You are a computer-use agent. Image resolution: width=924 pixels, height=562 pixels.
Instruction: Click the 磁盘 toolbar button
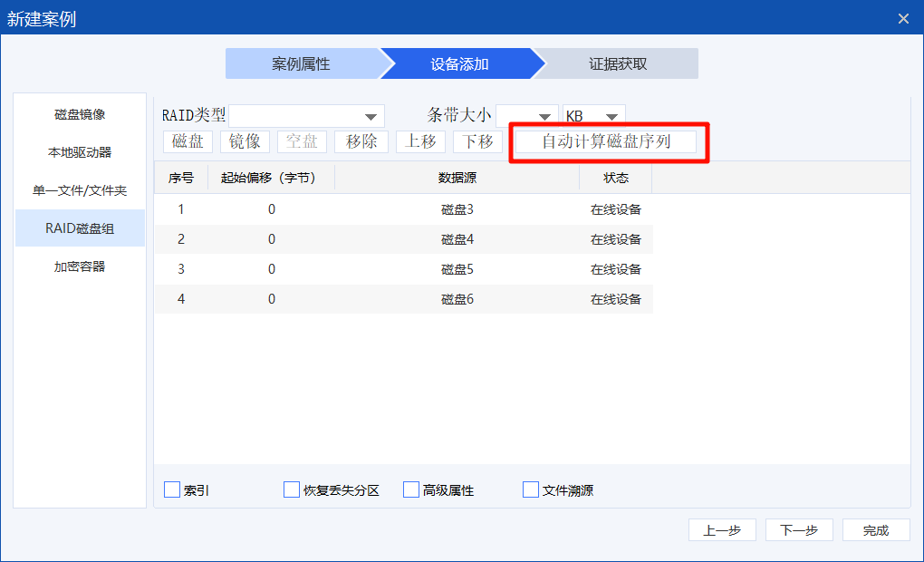(x=188, y=141)
